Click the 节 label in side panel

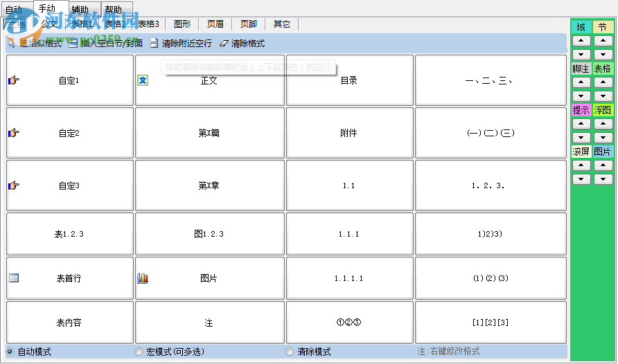click(603, 27)
